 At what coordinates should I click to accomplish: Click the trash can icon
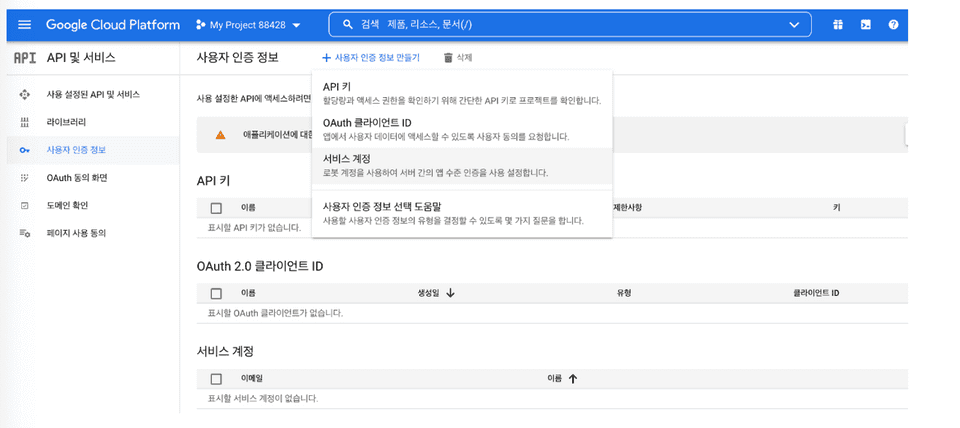(x=448, y=58)
